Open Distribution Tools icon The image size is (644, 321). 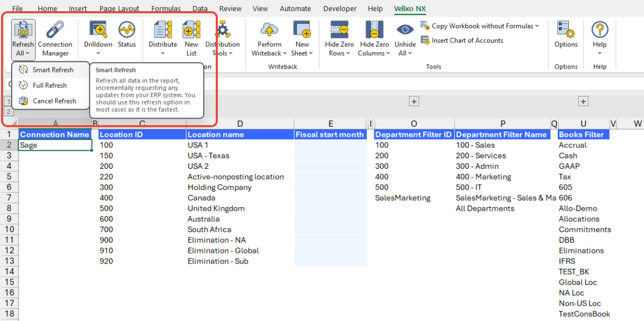pos(222,29)
